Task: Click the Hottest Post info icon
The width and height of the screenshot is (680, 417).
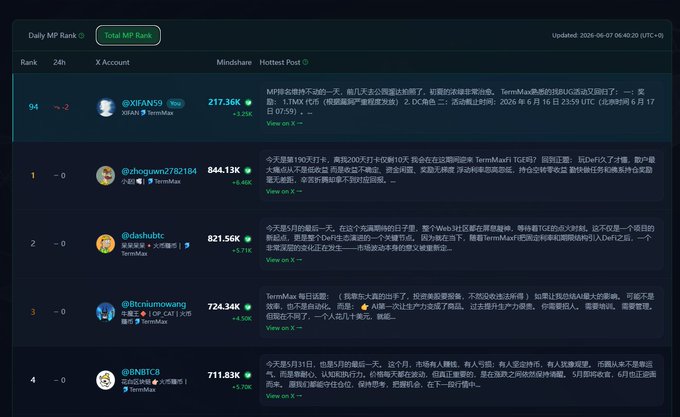Action: tap(305, 62)
